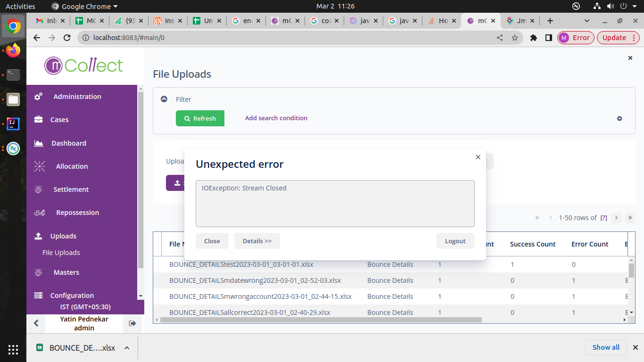Open the Administration menu in sidebar

coord(77,97)
